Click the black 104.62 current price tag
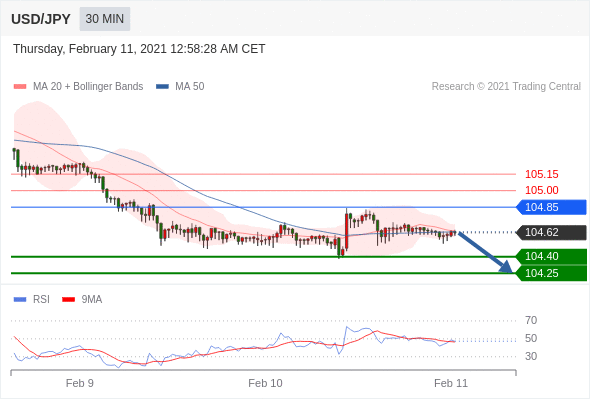The height and width of the screenshot is (400, 590). 551,232
